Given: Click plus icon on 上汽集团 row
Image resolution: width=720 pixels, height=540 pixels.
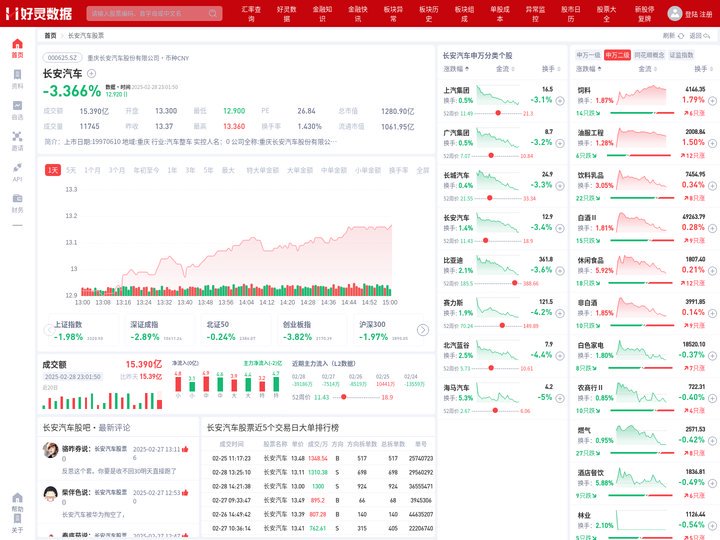Looking at the screenshot, I should pyautogui.click(x=560, y=101).
